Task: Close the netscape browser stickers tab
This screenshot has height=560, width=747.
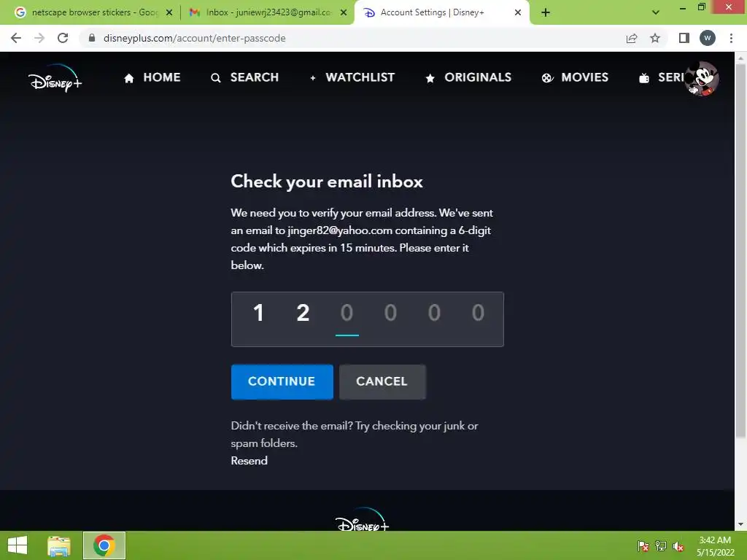Action: 169,12
